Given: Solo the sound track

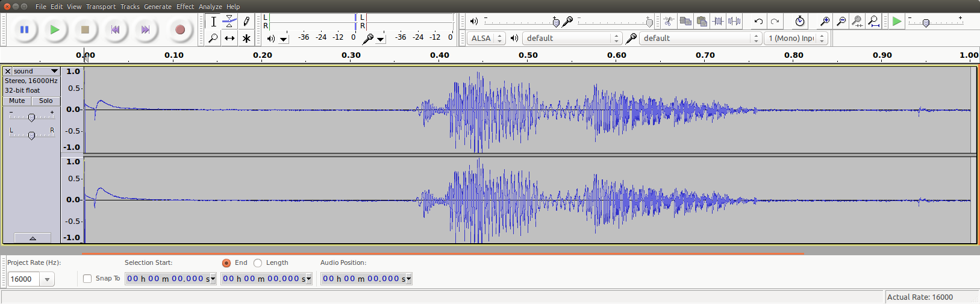Looking at the screenshot, I should (46, 101).
